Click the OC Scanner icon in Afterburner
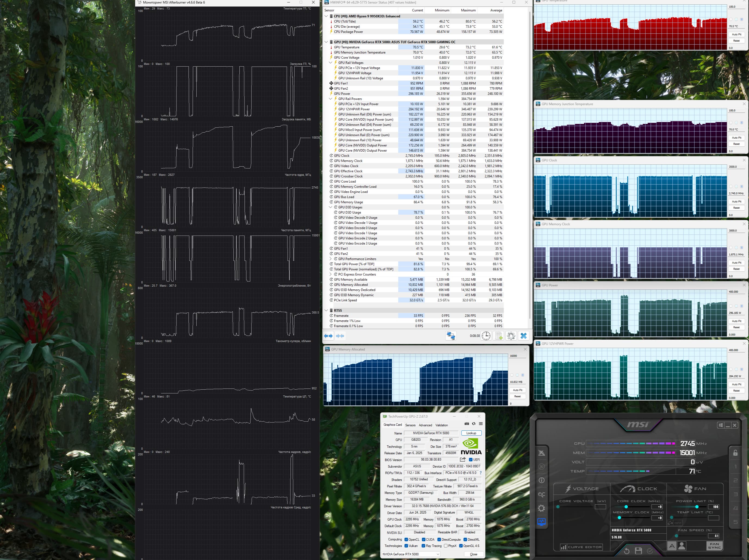The height and width of the screenshot is (560, 749). click(541, 494)
